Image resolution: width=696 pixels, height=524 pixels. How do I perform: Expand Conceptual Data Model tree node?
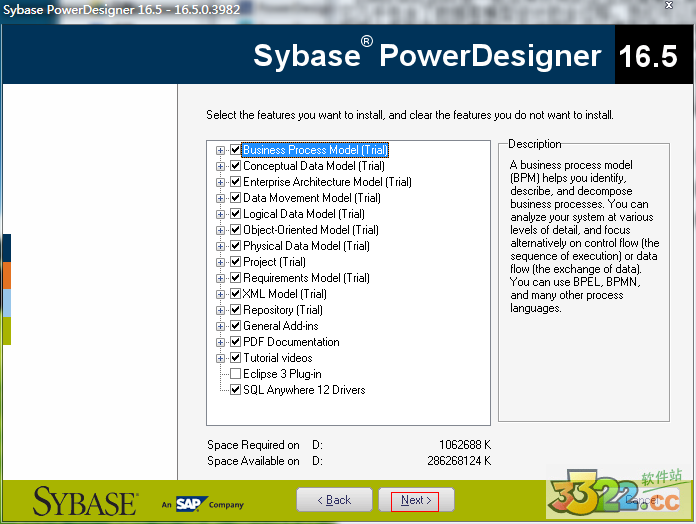click(220, 166)
